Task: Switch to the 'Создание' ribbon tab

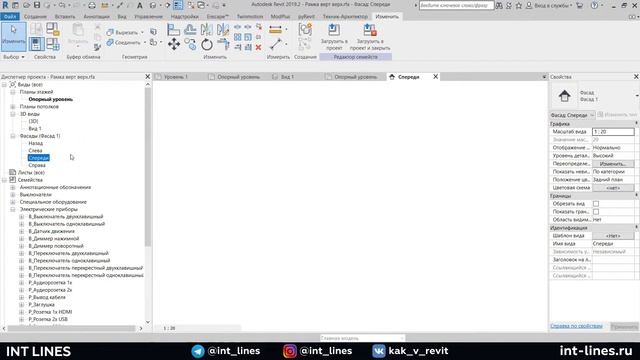Action: [35, 17]
